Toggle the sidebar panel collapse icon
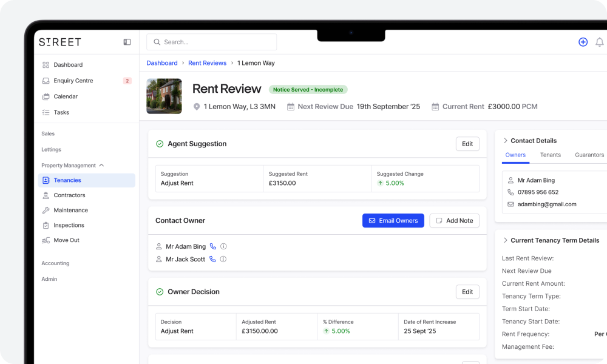Image resolution: width=607 pixels, height=364 pixels. tap(127, 42)
